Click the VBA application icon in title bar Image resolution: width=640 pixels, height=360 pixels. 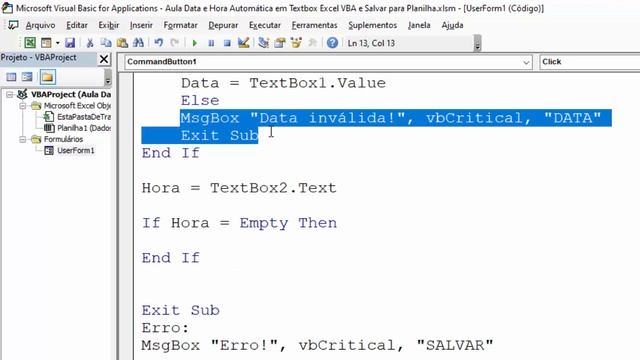click(7, 8)
